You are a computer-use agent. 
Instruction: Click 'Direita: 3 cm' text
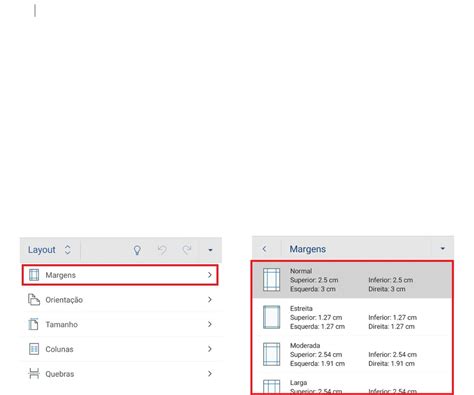point(387,289)
